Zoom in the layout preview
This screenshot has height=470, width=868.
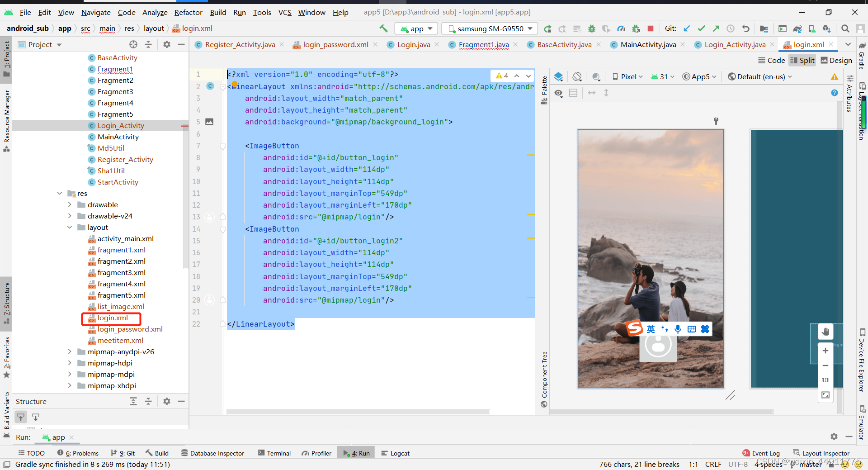(826, 351)
